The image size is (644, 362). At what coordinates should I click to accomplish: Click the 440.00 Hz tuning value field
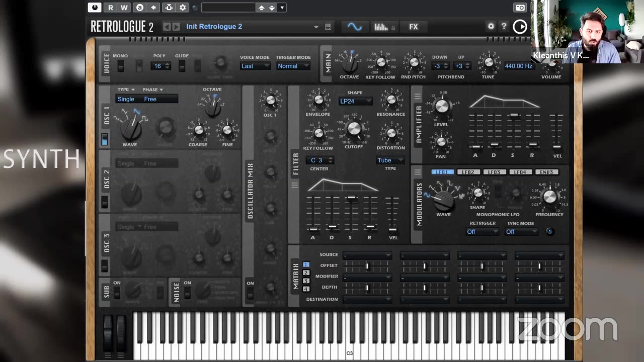click(518, 66)
